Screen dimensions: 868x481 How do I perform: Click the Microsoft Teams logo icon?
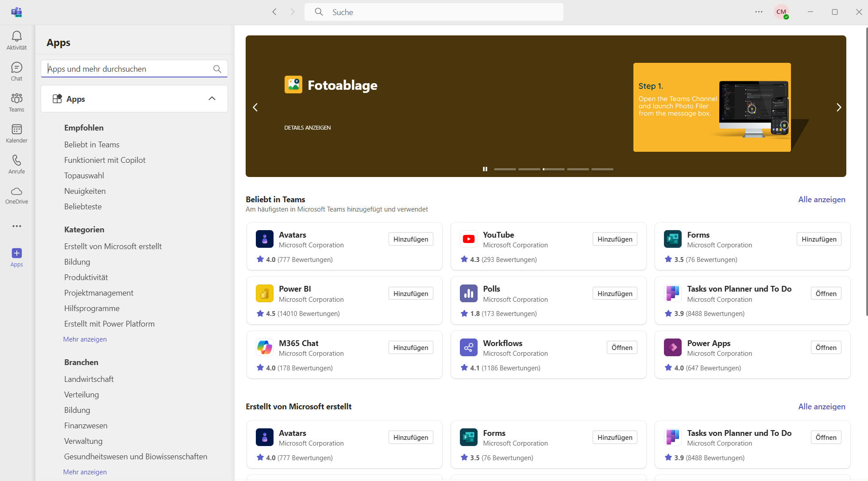pyautogui.click(x=17, y=12)
